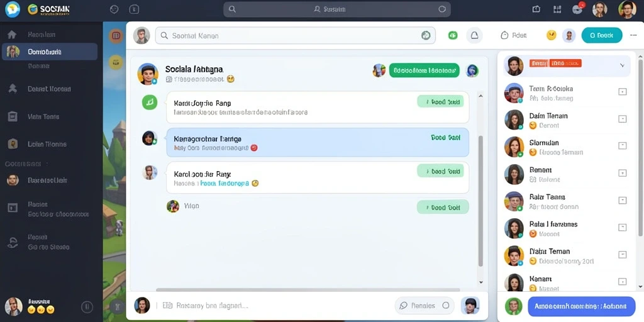Viewport: 644px width, 322px height.
Task: Open the smaller user avatar beside the rightmost top bar avatar
Action: (599, 9)
